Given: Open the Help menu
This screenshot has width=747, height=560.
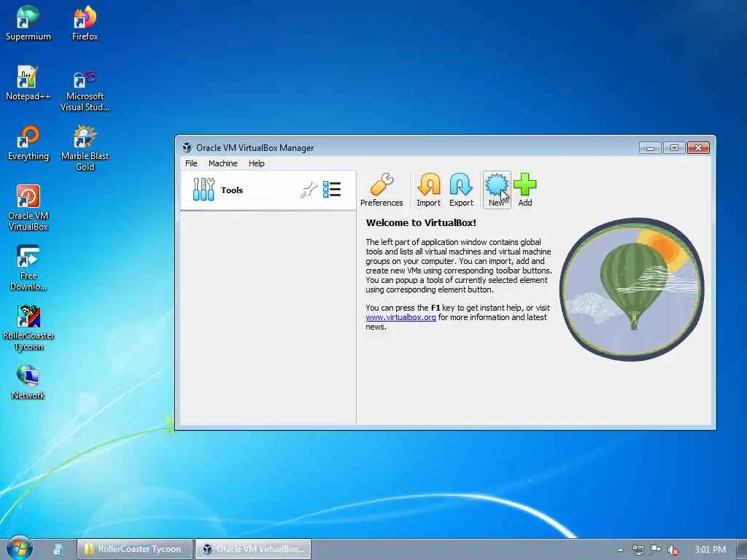Looking at the screenshot, I should pyautogui.click(x=256, y=163).
